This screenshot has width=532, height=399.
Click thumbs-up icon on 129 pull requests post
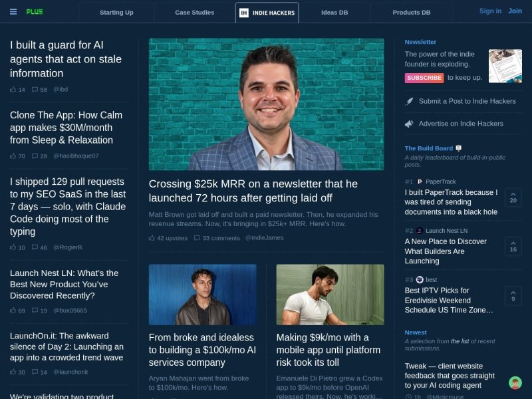(13, 247)
